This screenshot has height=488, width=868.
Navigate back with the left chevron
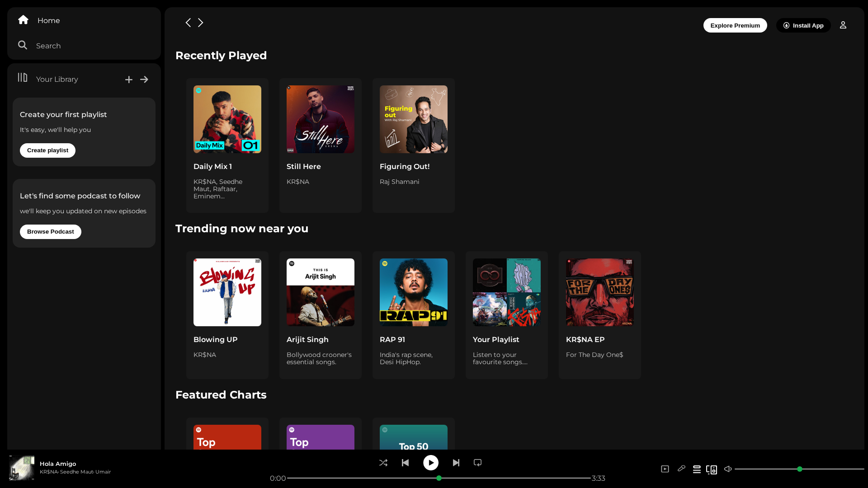click(x=188, y=23)
